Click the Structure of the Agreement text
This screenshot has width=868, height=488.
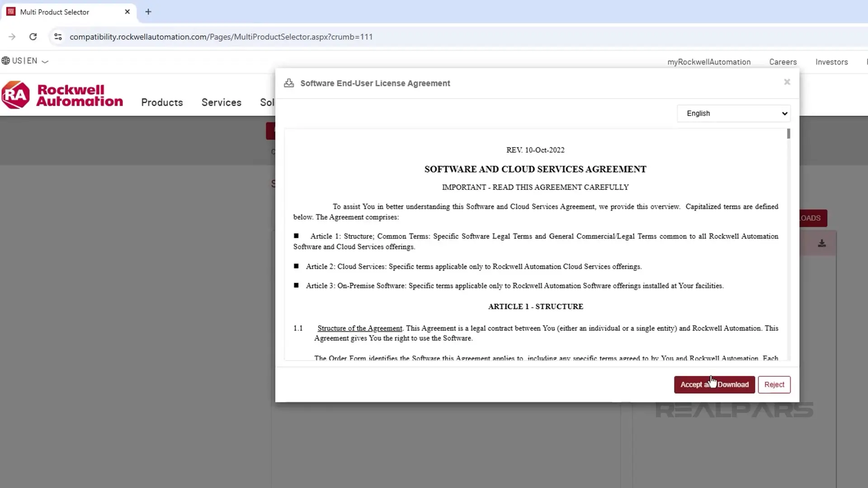(x=360, y=328)
